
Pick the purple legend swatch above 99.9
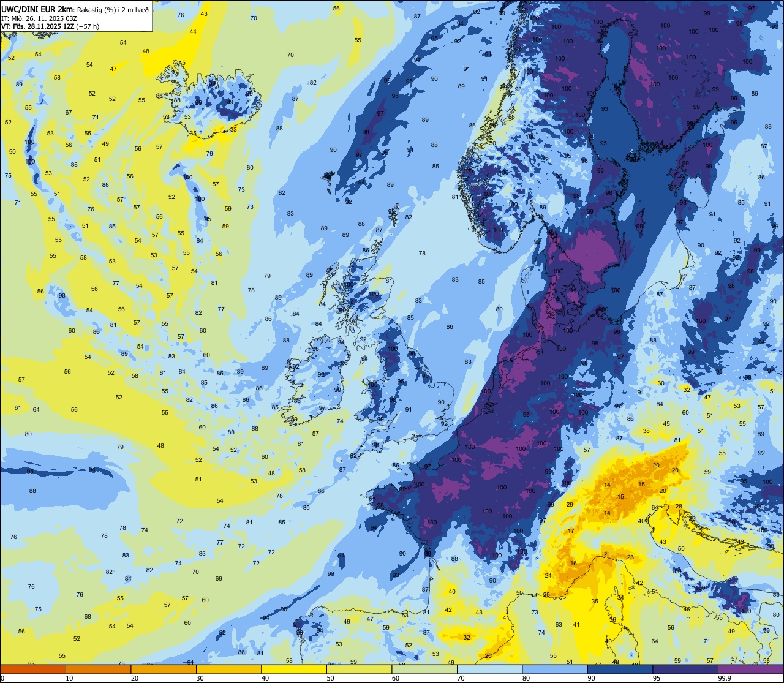tap(750, 670)
